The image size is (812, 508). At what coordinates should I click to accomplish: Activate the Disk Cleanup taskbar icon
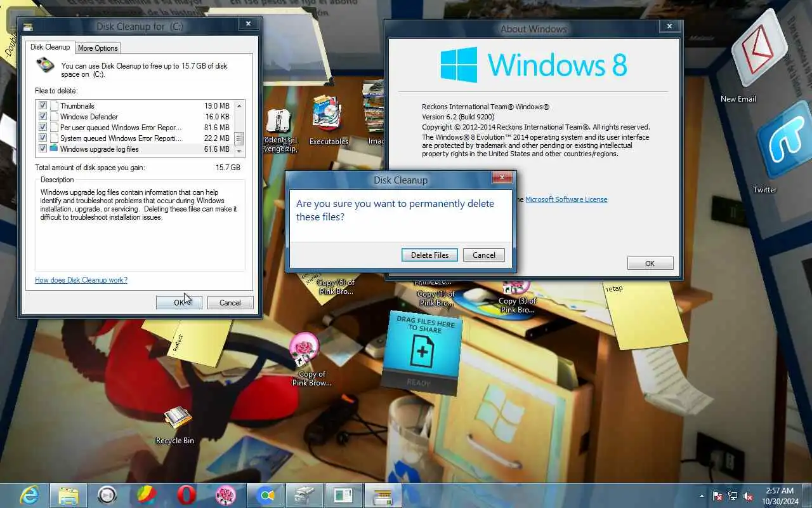(x=383, y=495)
